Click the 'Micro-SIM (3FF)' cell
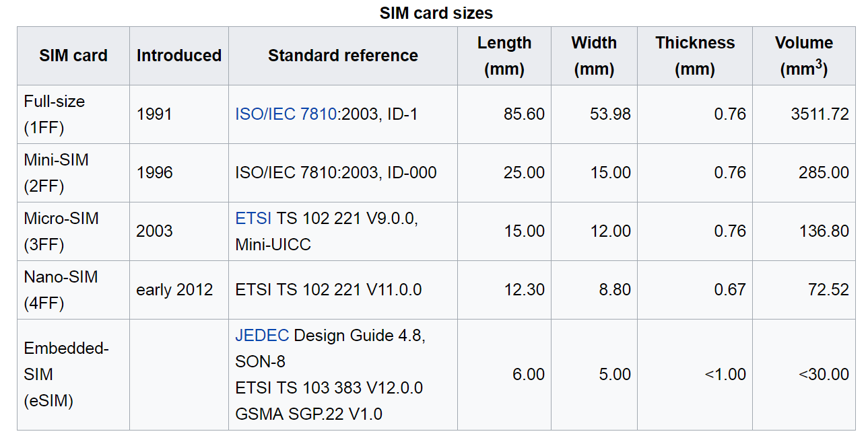Screen dimensions: 868x446 tap(61, 231)
